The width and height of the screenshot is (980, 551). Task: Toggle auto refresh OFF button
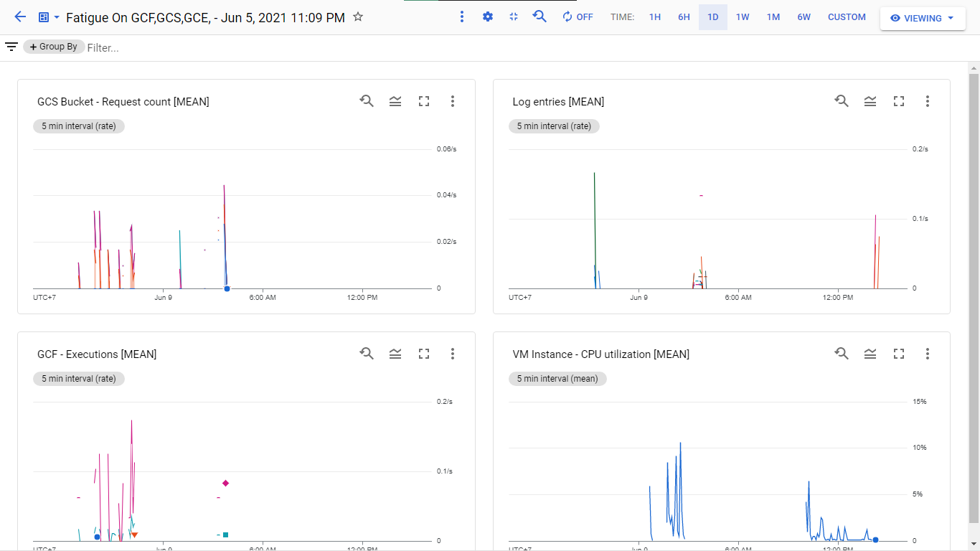[578, 17]
